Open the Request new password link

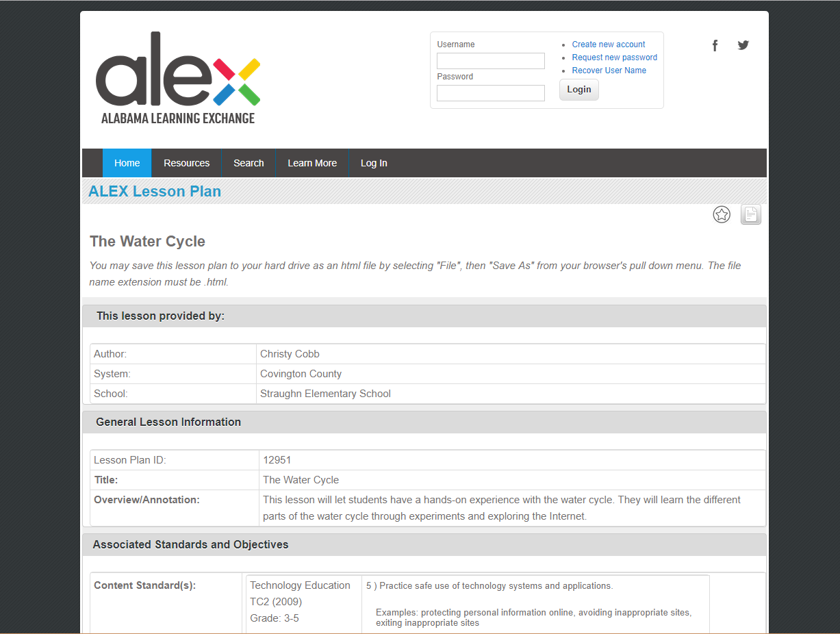click(614, 58)
